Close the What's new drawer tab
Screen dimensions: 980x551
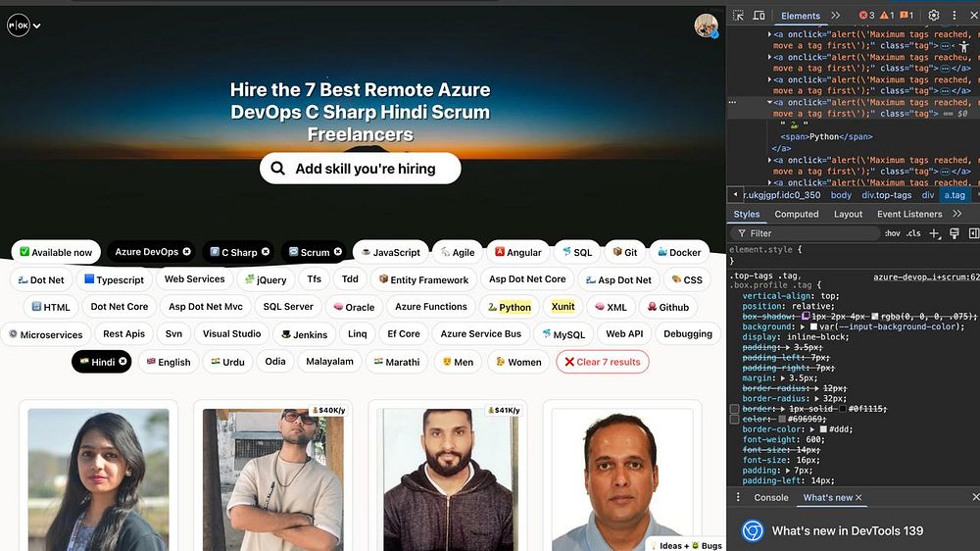tap(858, 498)
